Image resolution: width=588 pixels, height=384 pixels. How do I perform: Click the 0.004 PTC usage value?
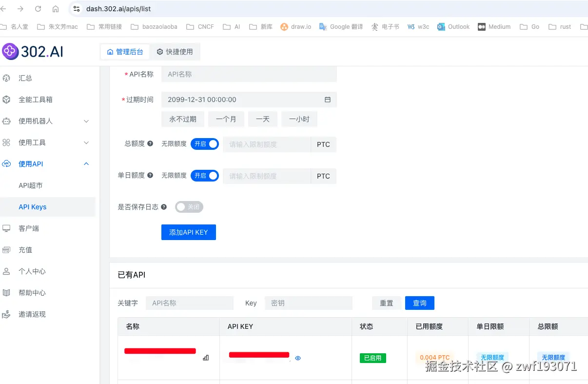point(434,358)
